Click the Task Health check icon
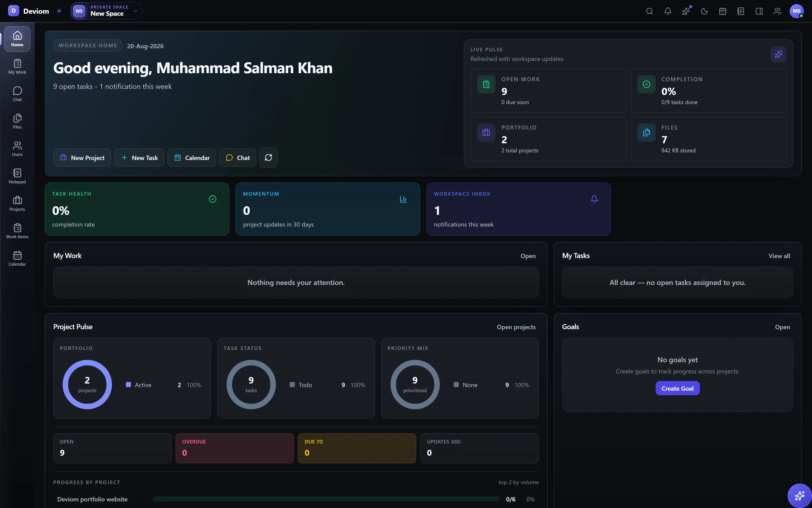The width and height of the screenshot is (812, 508). (212, 199)
